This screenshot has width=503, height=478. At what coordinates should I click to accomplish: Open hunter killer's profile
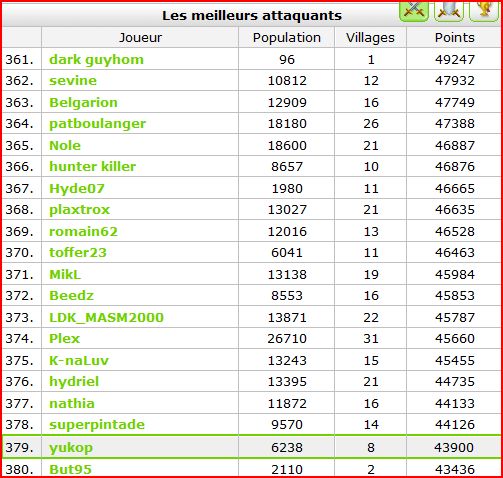[93, 167]
